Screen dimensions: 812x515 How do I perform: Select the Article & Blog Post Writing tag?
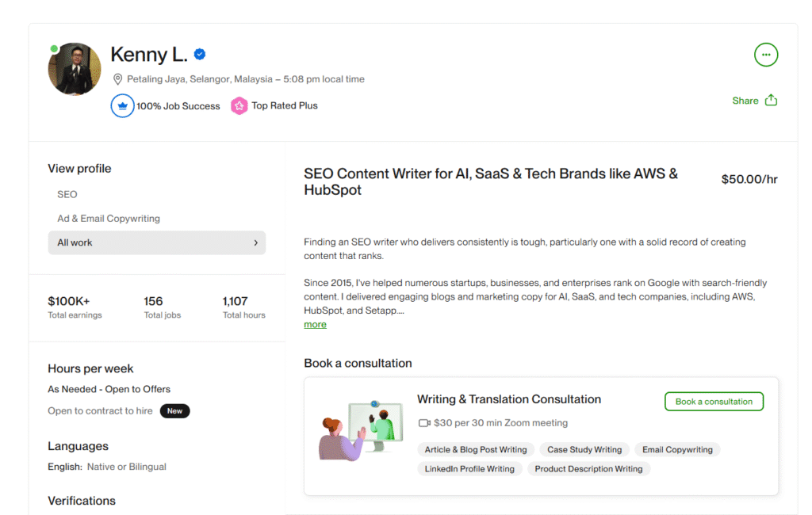tap(475, 449)
